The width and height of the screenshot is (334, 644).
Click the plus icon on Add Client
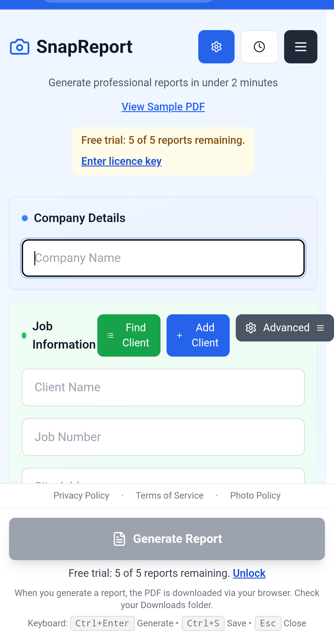[179, 335]
